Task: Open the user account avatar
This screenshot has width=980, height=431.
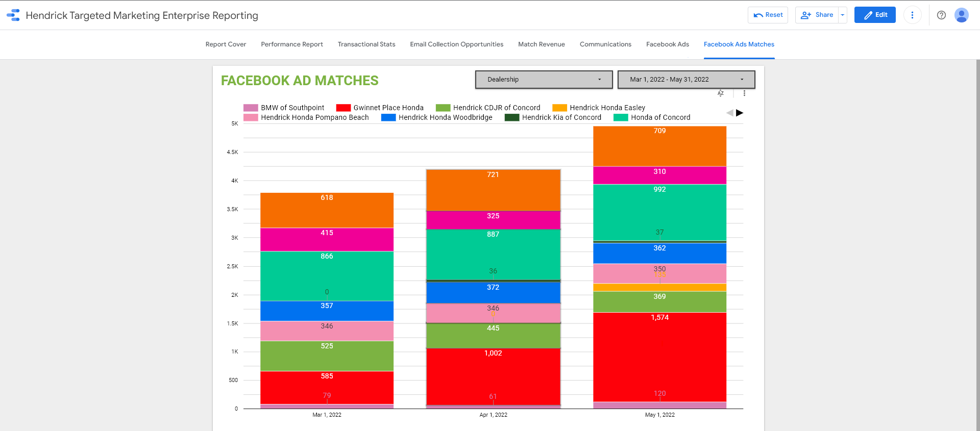Action: pyautogui.click(x=962, y=15)
